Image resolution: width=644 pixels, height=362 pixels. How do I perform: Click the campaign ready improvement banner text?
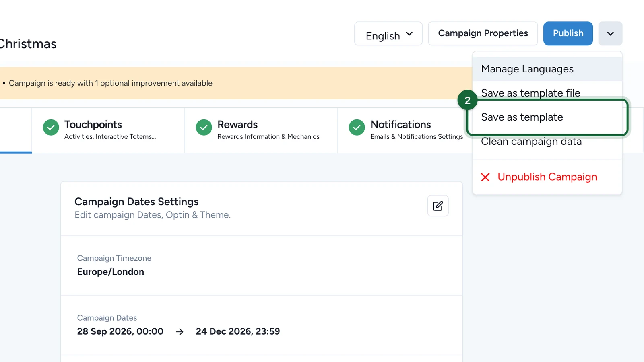click(111, 83)
